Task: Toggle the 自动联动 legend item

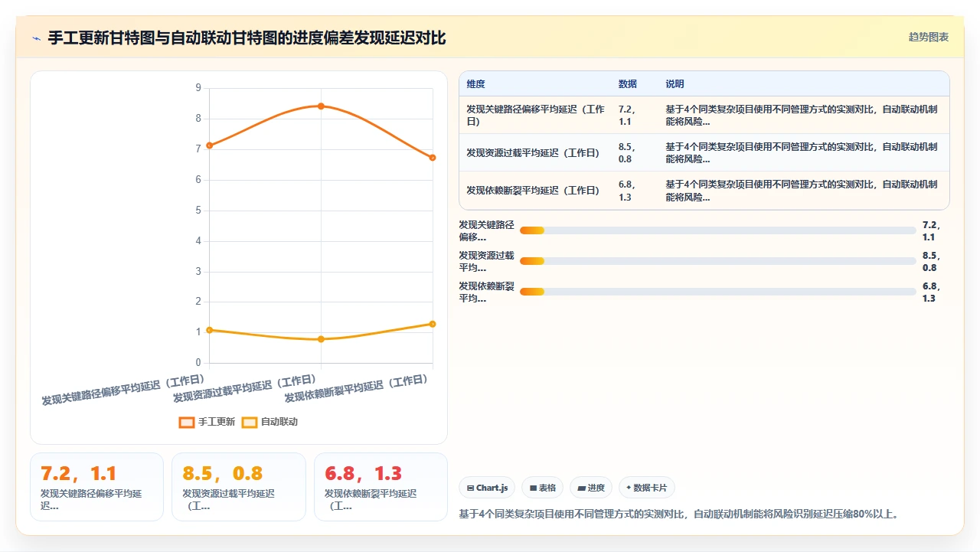Action: [x=269, y=422]
